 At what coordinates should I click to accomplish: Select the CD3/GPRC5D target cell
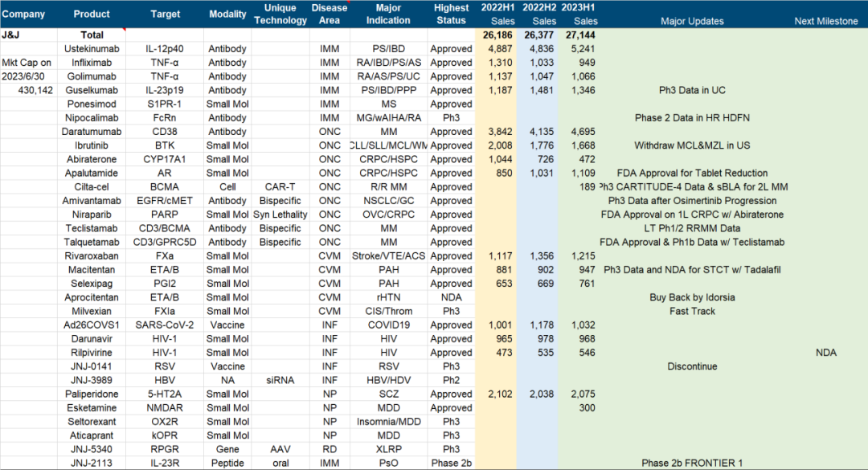(x=165, y=243)
